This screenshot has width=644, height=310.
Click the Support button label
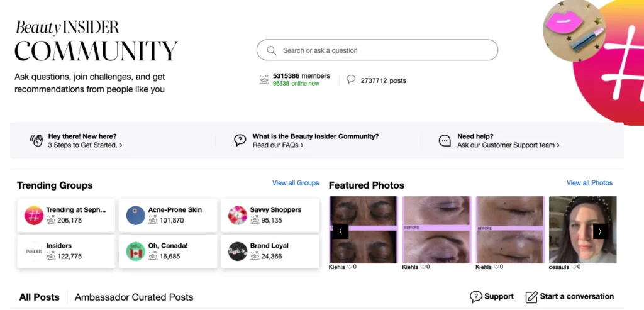499,296
